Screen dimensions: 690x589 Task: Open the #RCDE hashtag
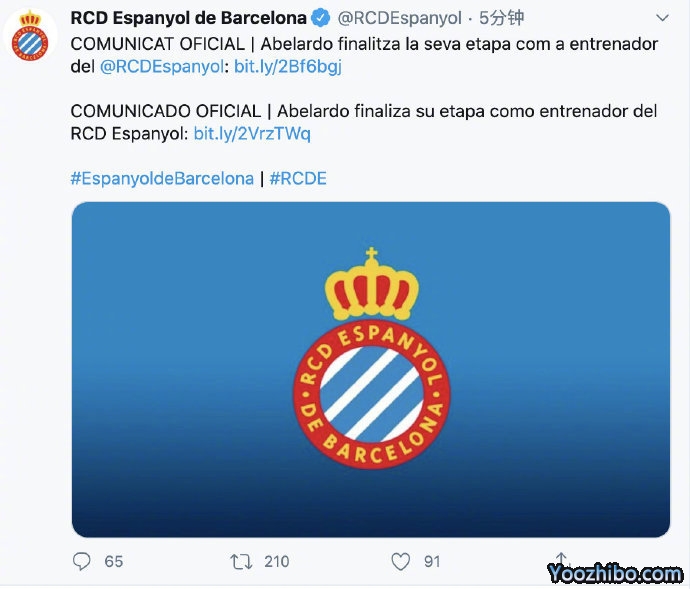click(298, 179)
